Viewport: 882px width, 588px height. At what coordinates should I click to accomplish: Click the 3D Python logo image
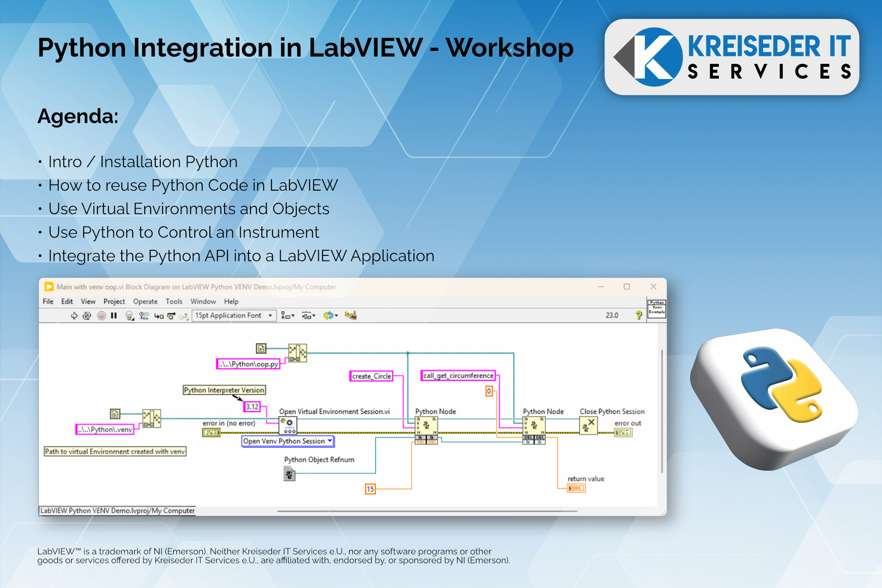(775, 399)
